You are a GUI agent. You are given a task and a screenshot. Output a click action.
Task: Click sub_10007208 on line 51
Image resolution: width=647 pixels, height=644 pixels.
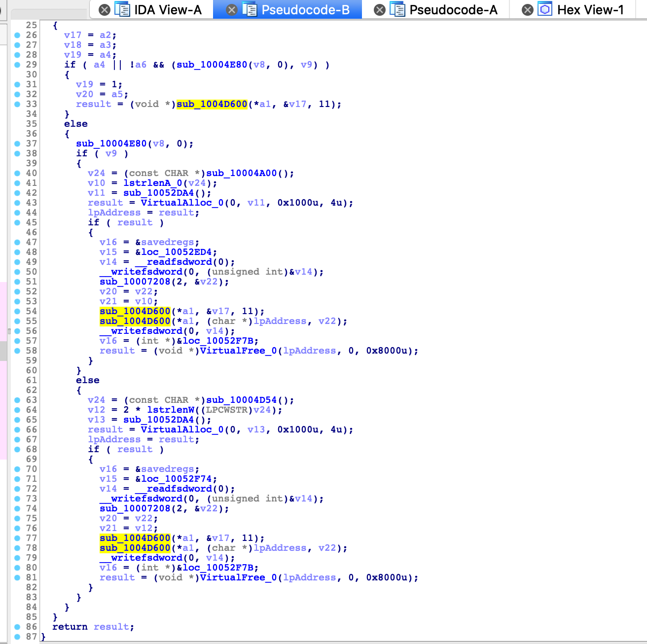click(135, 282)
